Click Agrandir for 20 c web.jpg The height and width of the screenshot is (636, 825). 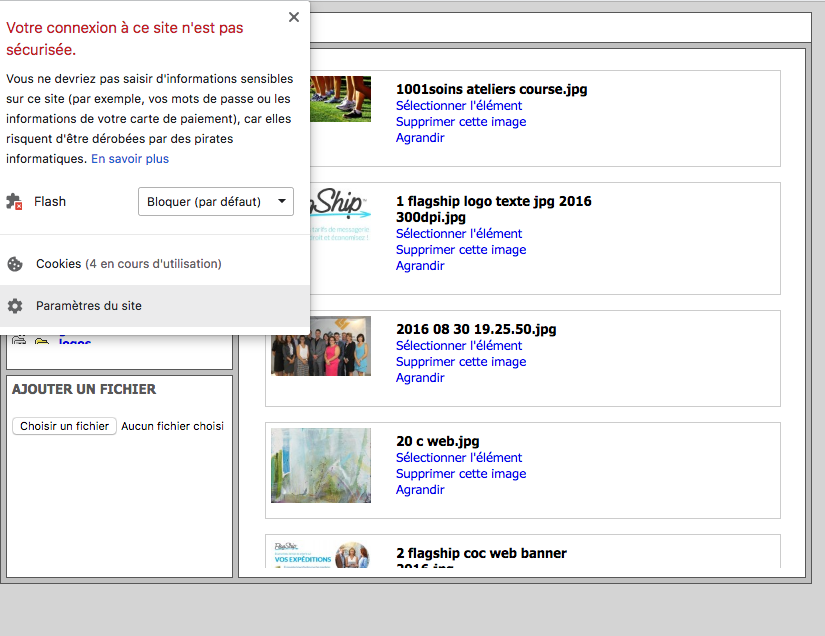420,490
